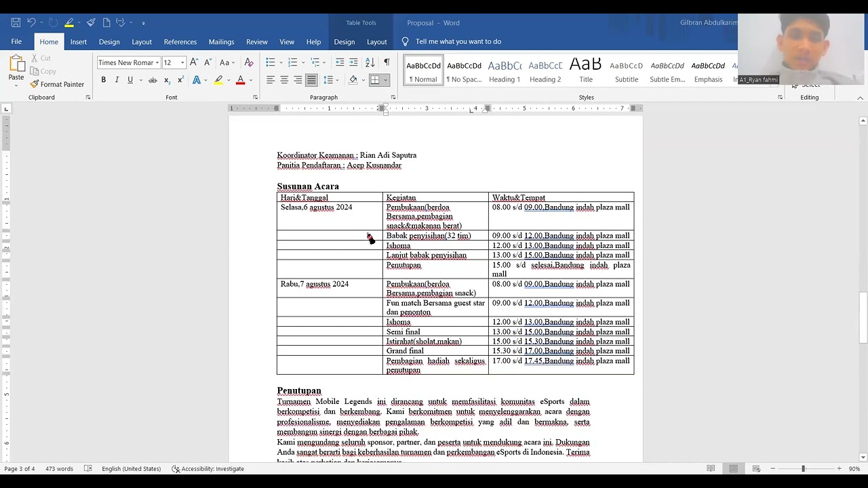The image size is (868, 488).
Task: Click the Shading paint bucket icon
Action: click(353, 80)
